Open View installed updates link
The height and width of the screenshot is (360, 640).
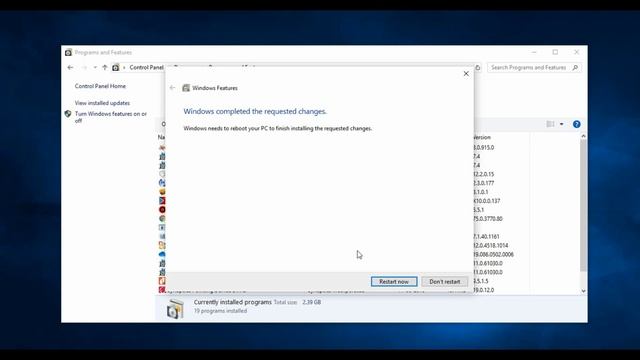102,103
